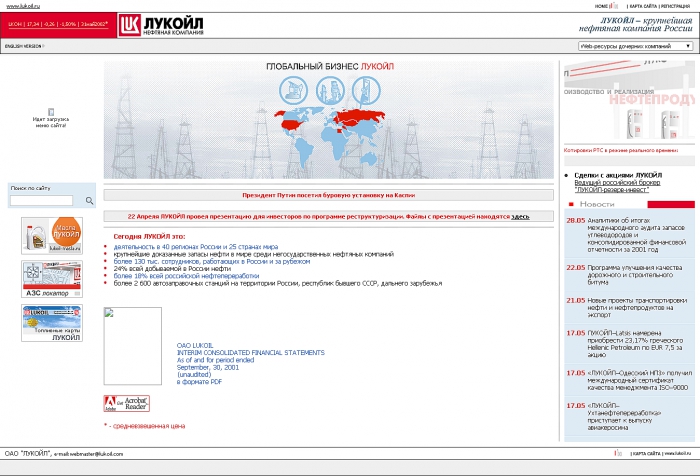Click the gas station НЕФТЕПРОДУКТЫ banner

(629, 100)
